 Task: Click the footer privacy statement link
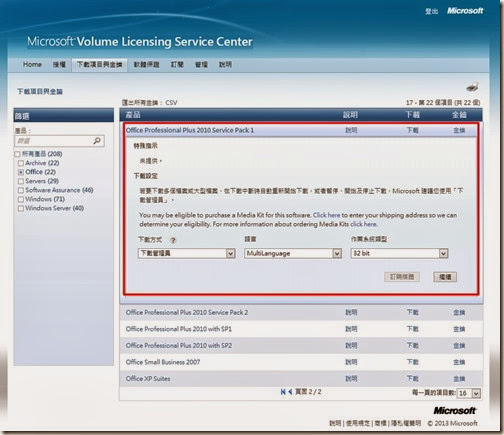pyautogui.click(x=406, y=423)
